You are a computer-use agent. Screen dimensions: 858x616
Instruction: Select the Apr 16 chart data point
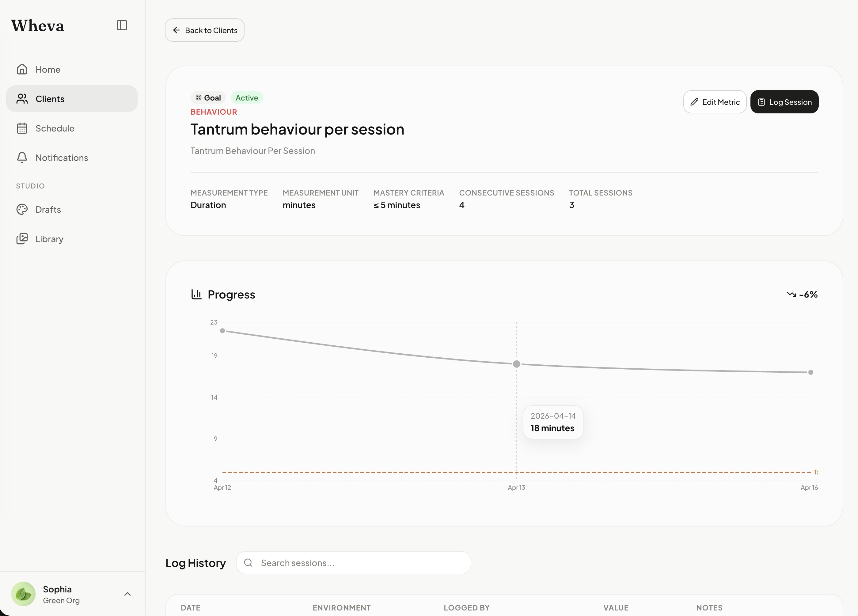pyautogui.click(x=811, y=372)
